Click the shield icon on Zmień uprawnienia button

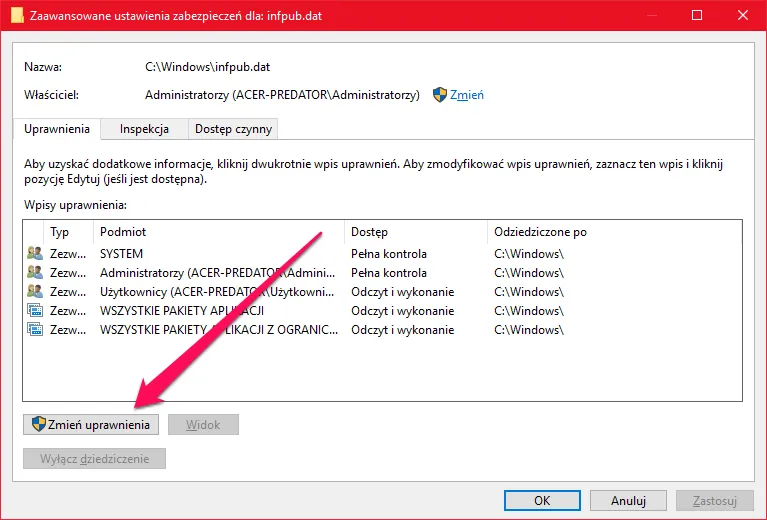click(39, 424)
